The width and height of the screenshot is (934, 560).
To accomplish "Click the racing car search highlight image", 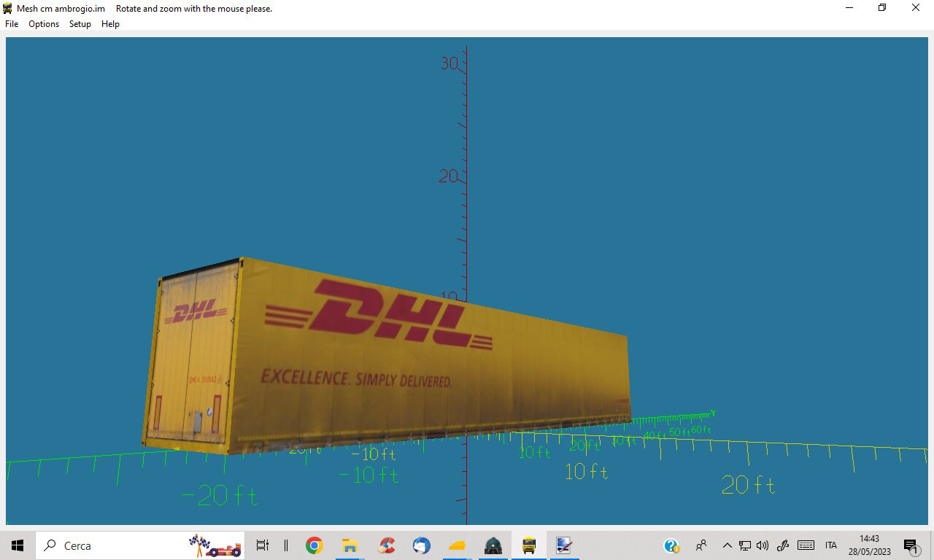I will click(x=215, y=545).
